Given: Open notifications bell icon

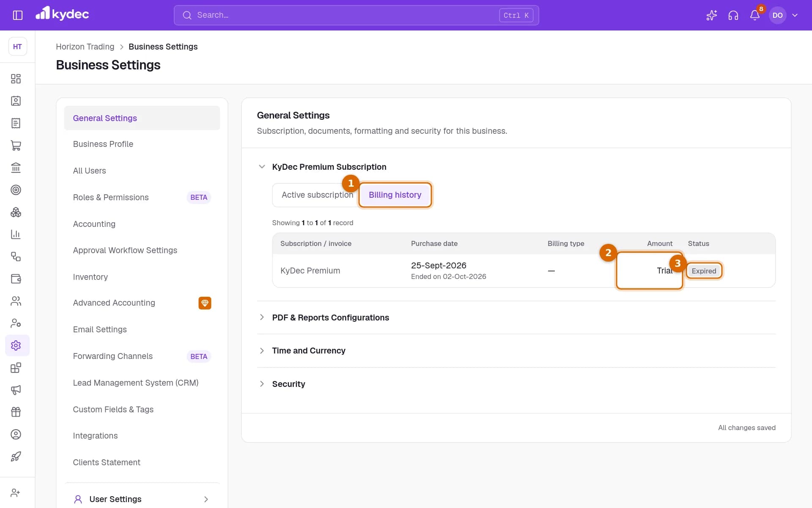Looking at the screenshot, I should (x=755, y=15).
